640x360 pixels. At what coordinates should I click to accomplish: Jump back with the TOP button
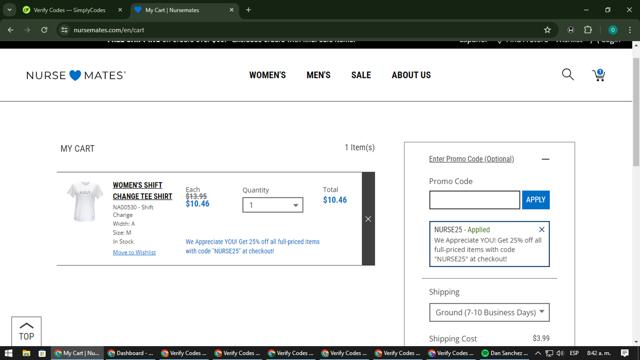(27, 331)
